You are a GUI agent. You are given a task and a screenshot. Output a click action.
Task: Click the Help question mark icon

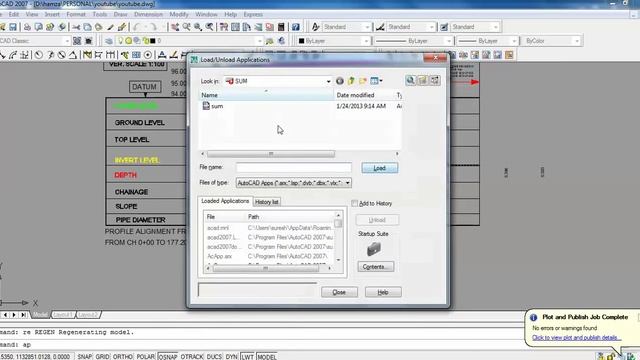(296, 27)
